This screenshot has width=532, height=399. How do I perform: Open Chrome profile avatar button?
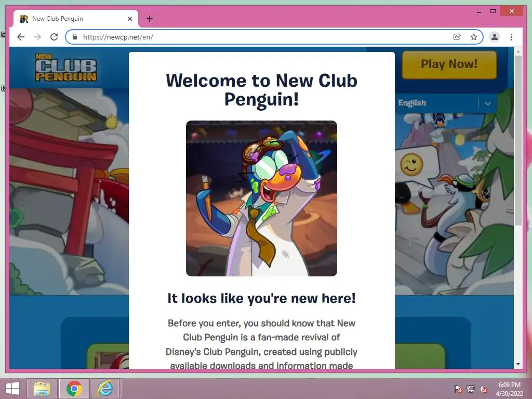[495, 37]
